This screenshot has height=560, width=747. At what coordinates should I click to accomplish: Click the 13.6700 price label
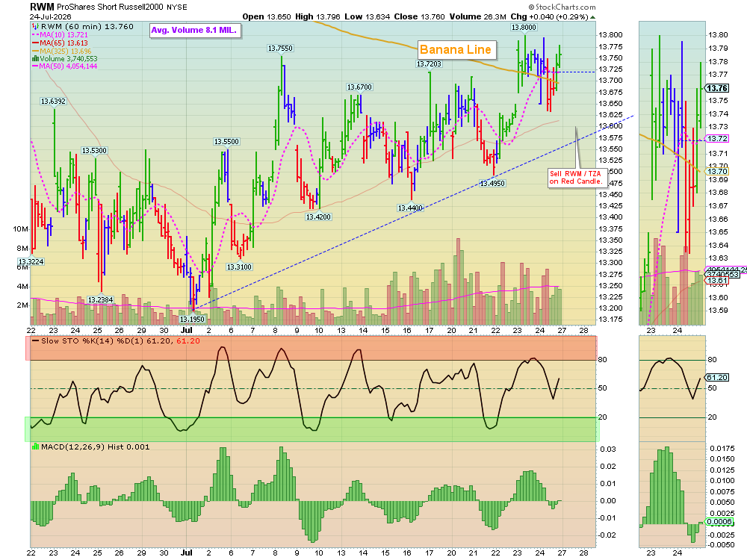pyautogui.click(x=359, y=87)
